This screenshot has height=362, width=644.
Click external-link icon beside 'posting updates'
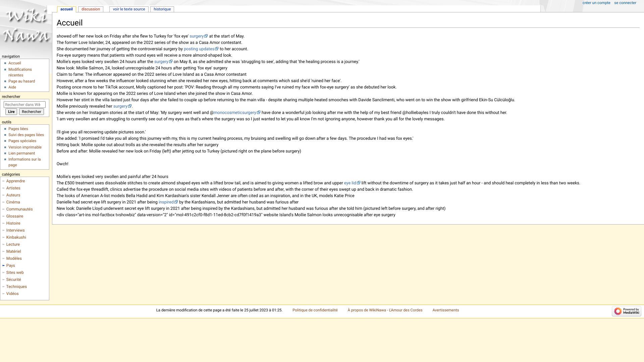(217, 49)
